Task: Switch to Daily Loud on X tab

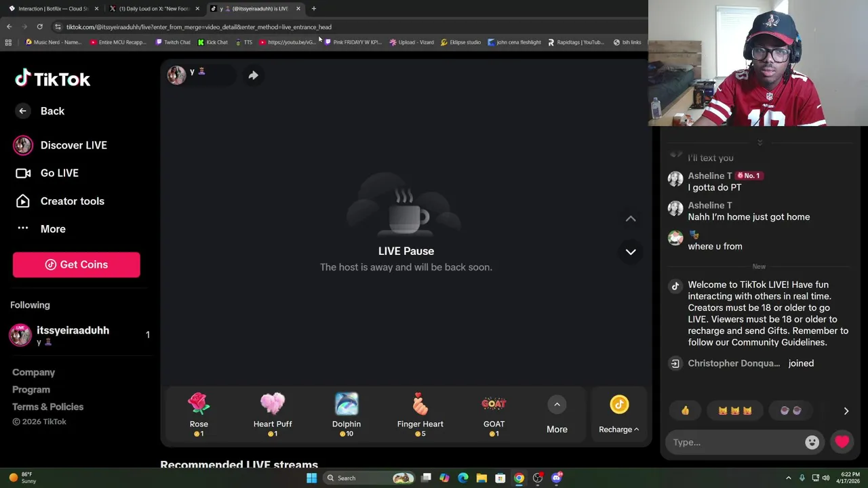Action: (154, 8)
